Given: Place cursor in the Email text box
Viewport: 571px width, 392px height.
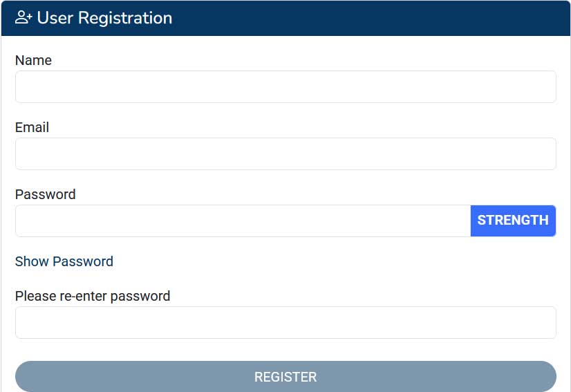Looking at the screenshot, I should pos(285,153).
